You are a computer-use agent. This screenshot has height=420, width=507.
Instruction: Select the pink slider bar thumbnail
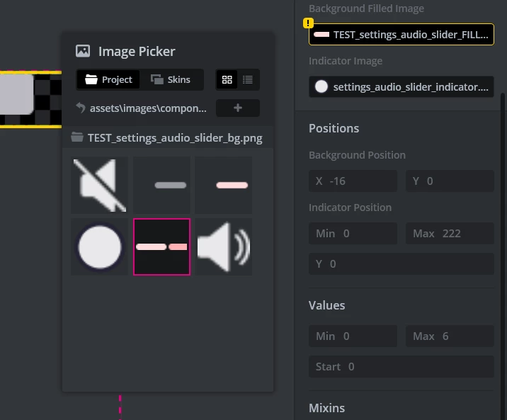click(224, 186)
